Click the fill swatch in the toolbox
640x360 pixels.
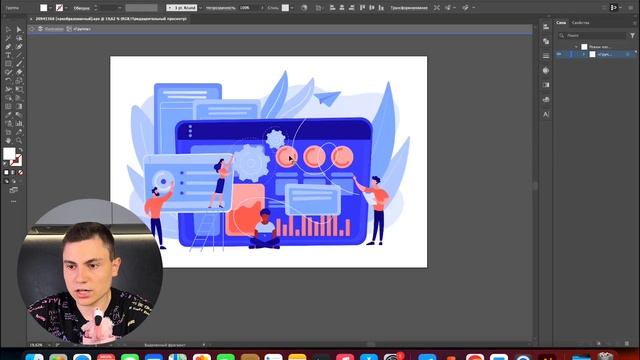tap(9, 154)
